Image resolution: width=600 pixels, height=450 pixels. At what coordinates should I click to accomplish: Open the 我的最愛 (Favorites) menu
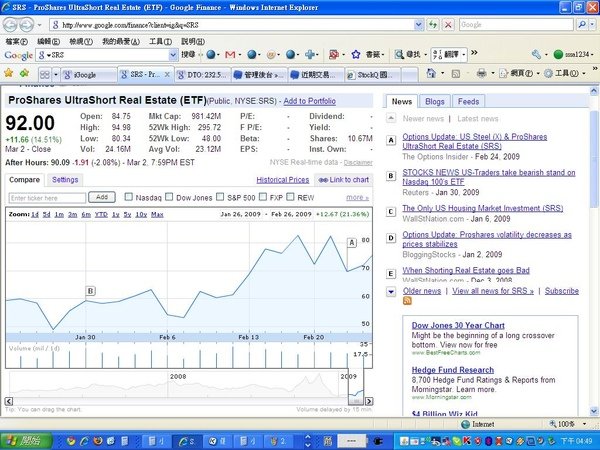click(x=121, y=41)
